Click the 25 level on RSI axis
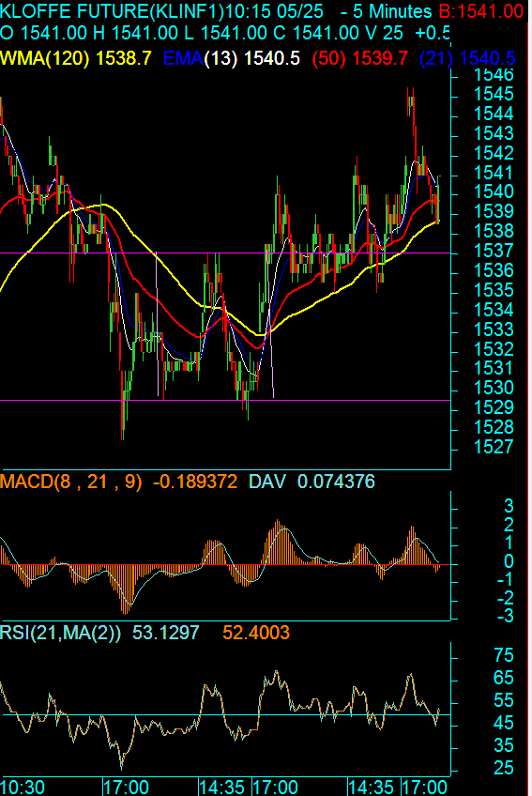The width and height of the screenshot is (532, 796). coord(504,768)
